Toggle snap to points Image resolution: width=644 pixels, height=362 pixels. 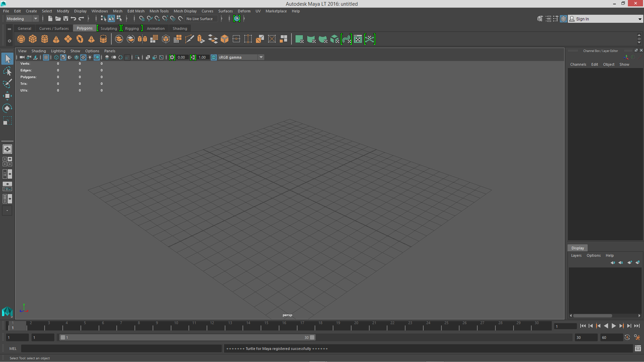click(157, 19)
